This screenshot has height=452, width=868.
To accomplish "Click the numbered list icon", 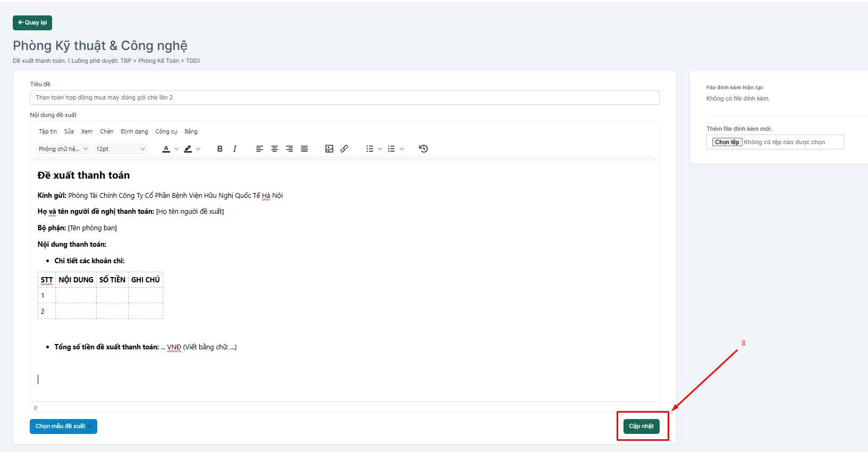I will (391, 149).
